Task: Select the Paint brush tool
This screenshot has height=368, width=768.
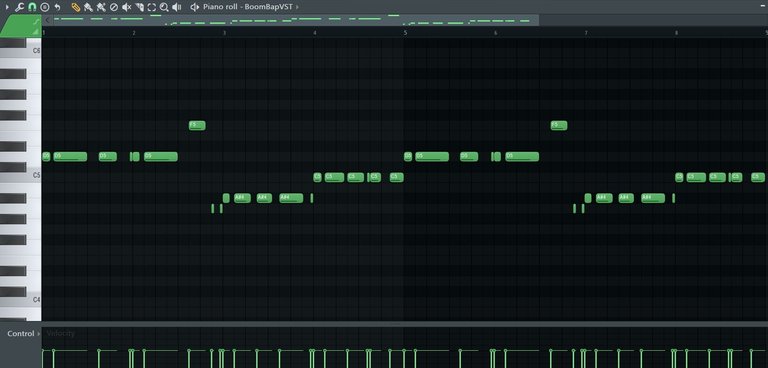Action: pyautogui.click(x=88, y=7)
